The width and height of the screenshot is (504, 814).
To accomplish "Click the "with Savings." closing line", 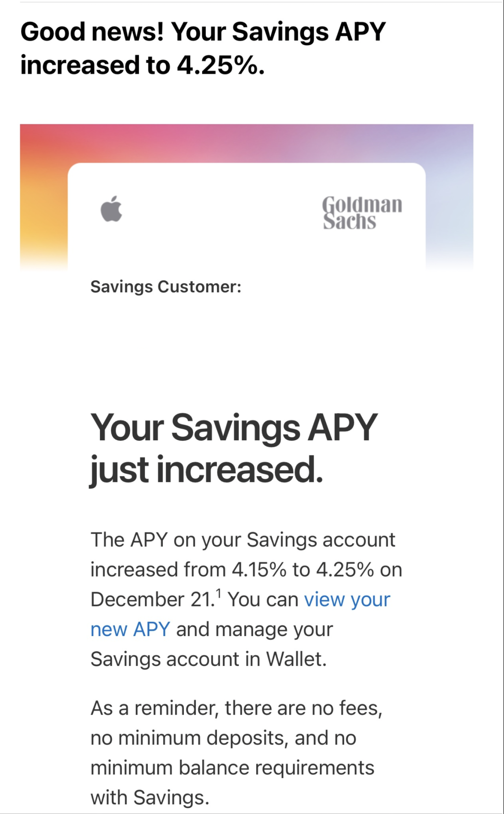I will (150, 798).
